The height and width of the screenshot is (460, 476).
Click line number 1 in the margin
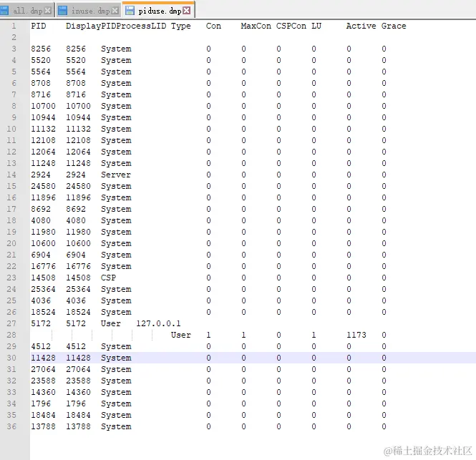14,26
